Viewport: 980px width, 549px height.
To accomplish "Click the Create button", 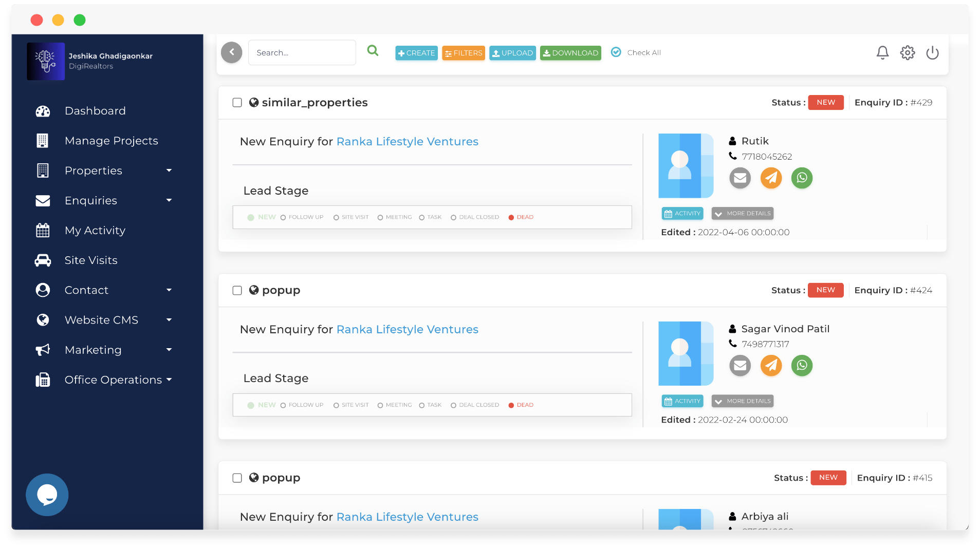I will [416, 53].
